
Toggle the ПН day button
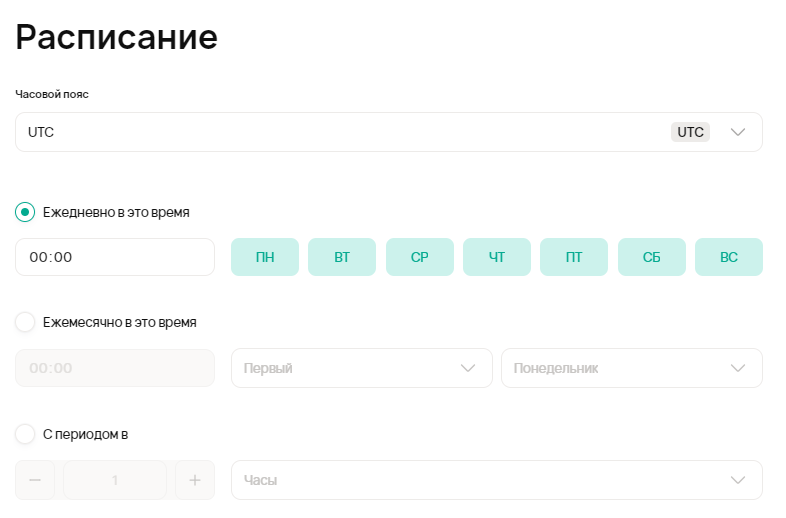tap(265, 257)
